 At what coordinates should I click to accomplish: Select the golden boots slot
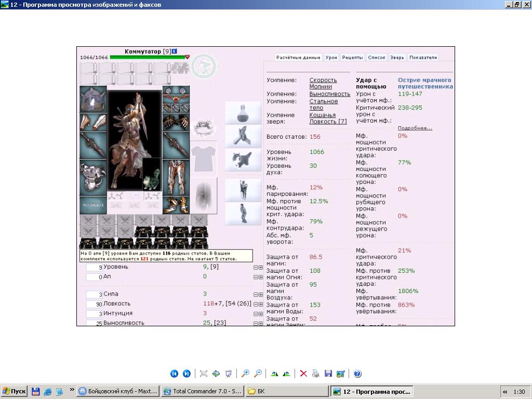tap(176, 205)
